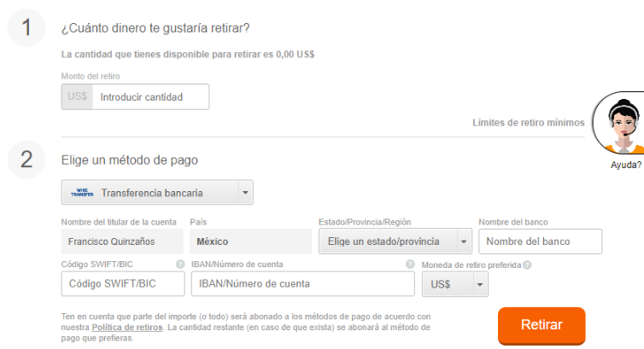Click the help icon next to Código SWIFT/BIC
The width and height of the screenshot is (644, 349).
pyautogui.click(x=180, y=265)
